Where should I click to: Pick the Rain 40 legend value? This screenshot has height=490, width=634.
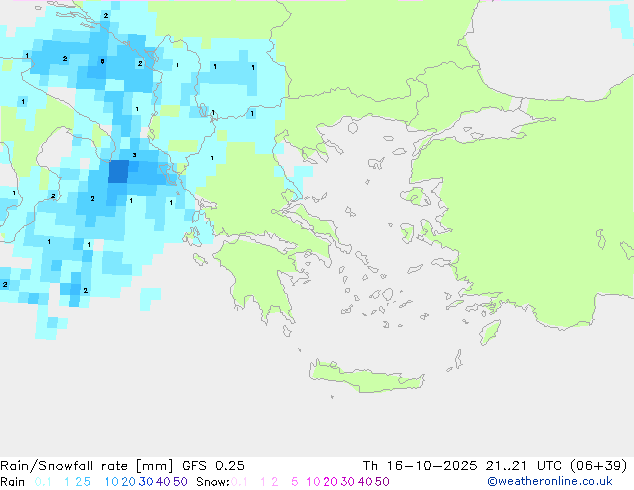pos(163,482)
